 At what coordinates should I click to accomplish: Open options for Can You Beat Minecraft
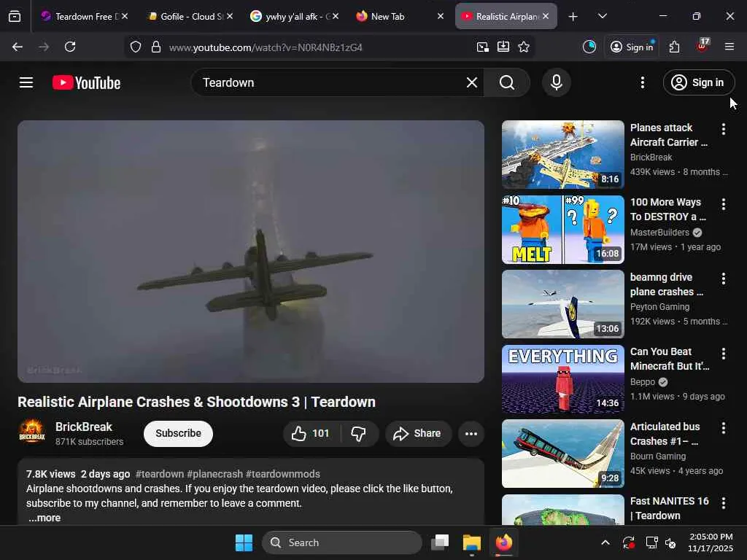click(x=723, y=354)
